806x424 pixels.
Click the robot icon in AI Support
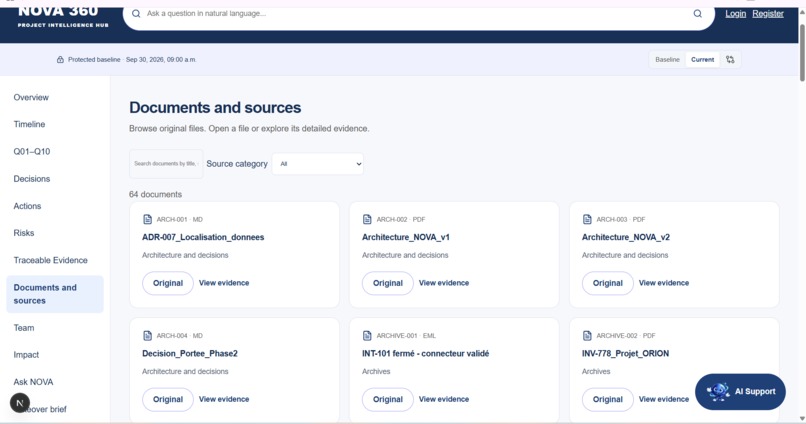(x=719, y=392)
